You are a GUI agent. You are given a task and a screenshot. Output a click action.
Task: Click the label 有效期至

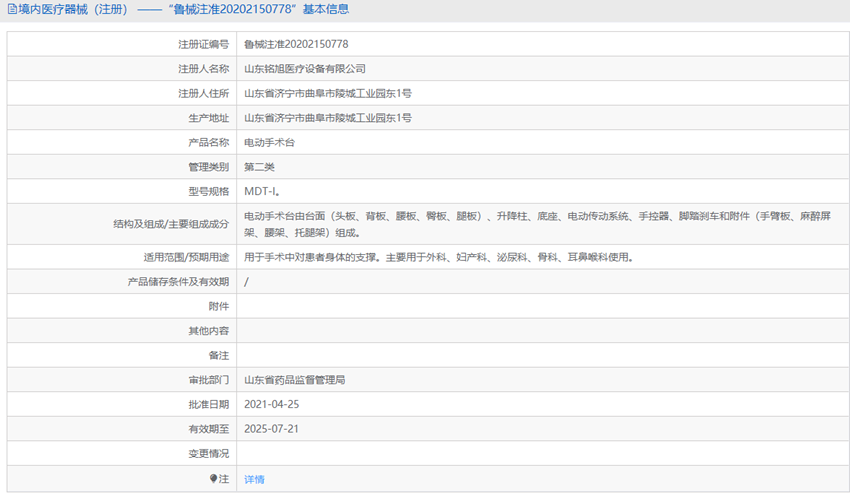(209, 428)
